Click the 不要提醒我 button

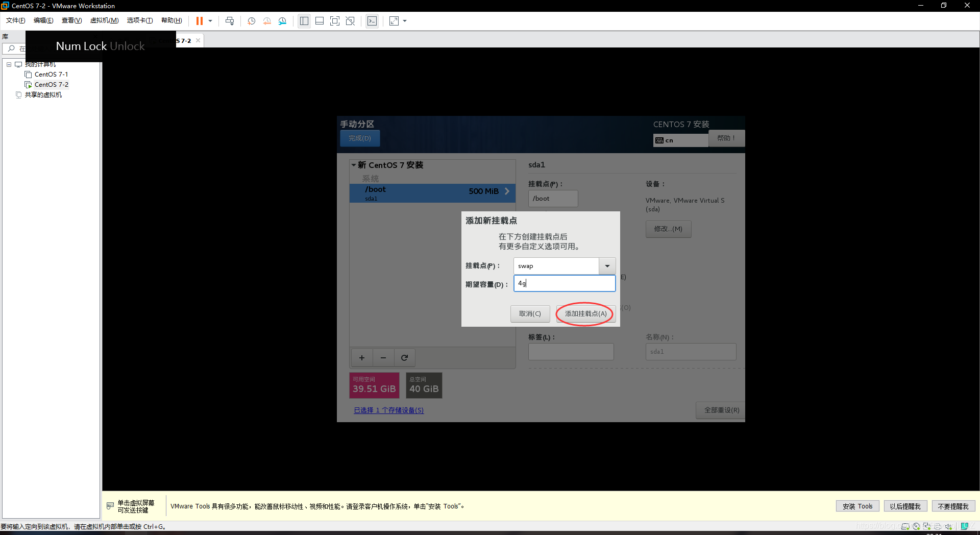coord(953,506)
